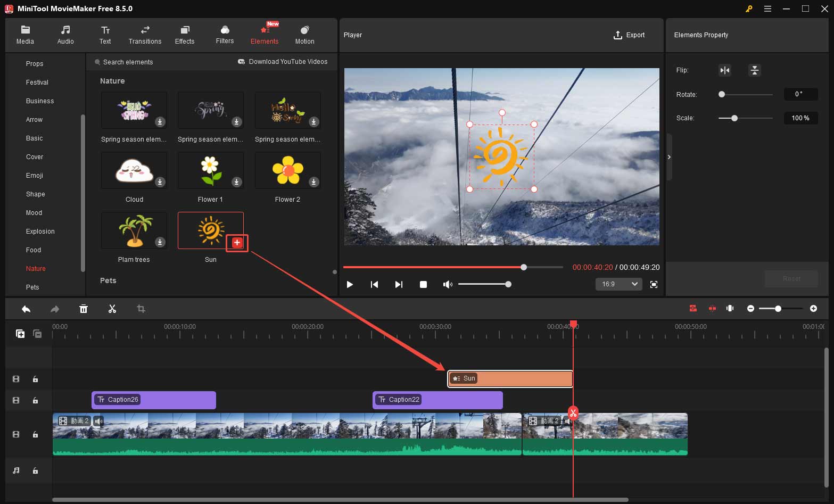Image resolution: width=834 pixels, height=504 pixels.
Task: Select the Audio tab
Action: click(x=65, y=35)
